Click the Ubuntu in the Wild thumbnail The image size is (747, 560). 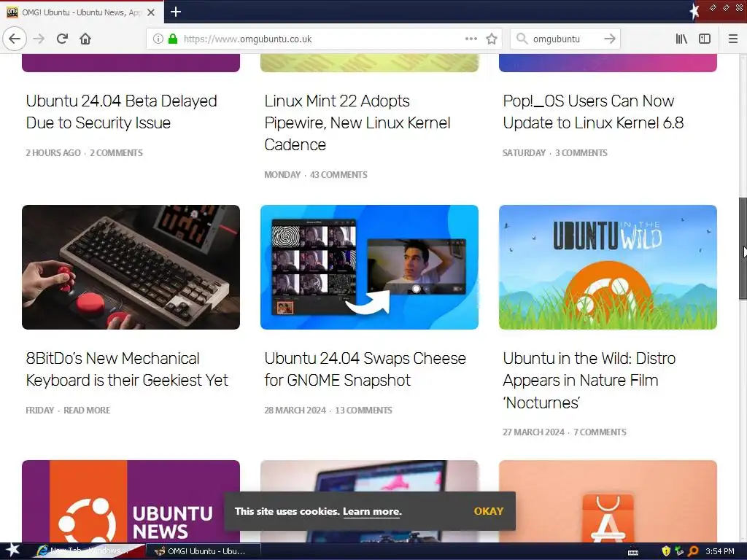608,267
